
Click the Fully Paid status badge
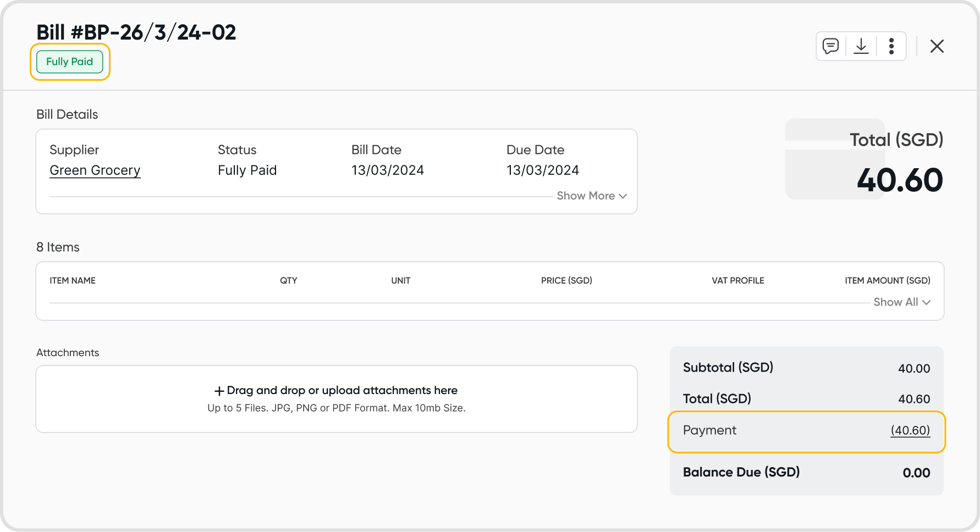tap(70, 62)
